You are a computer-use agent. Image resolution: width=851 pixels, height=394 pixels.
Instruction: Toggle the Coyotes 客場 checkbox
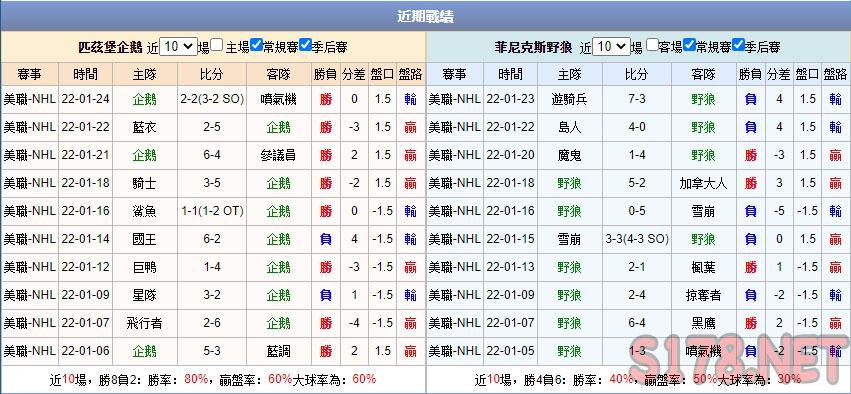pyautogui.click(x=653, y=45)
